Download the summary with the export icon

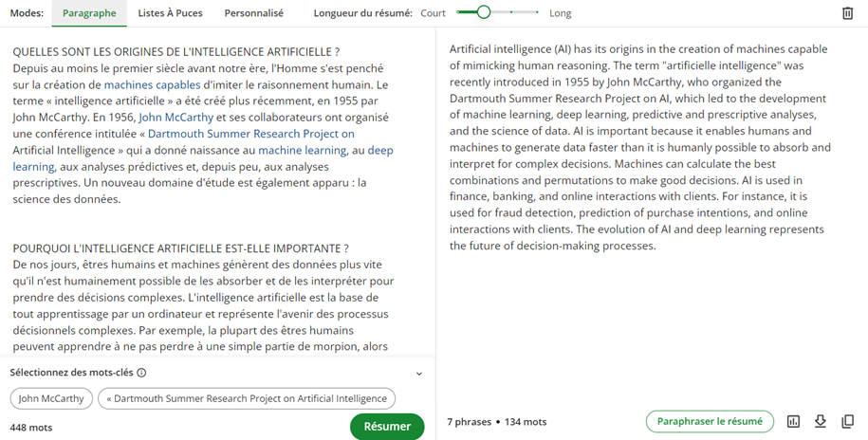click(821, 422)
